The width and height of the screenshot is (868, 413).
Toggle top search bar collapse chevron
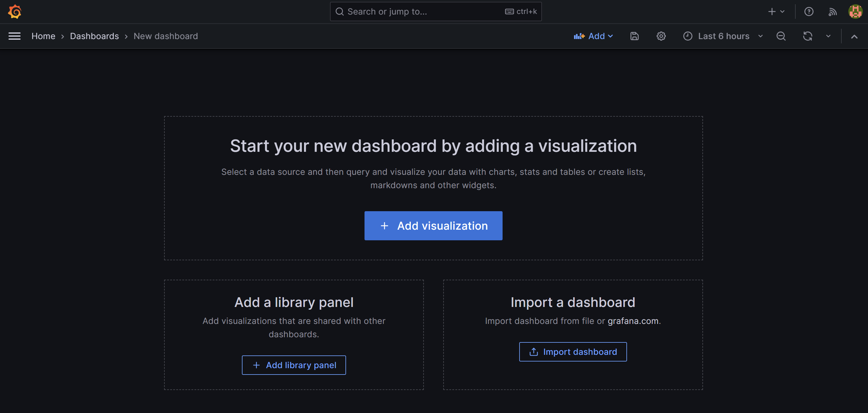coord(854,36)
